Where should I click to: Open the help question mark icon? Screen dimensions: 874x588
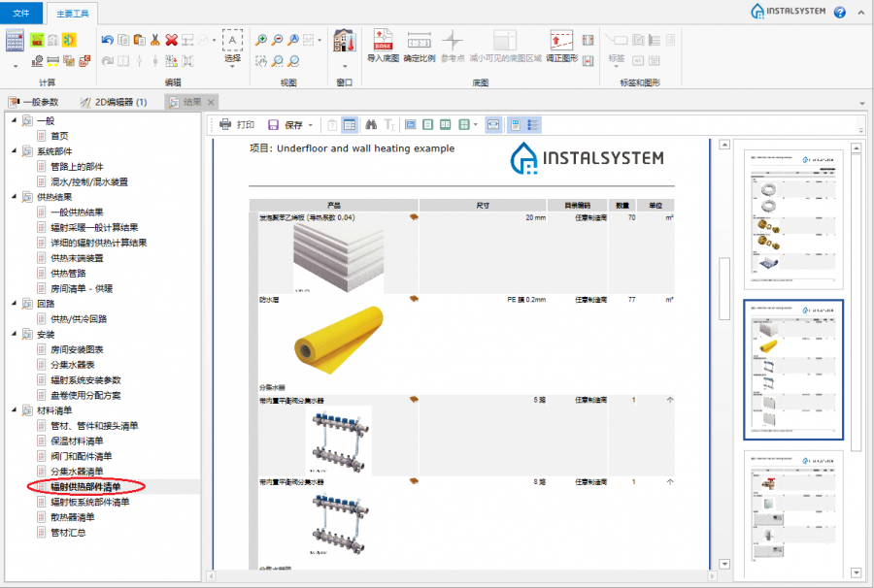tap(839, 12)
